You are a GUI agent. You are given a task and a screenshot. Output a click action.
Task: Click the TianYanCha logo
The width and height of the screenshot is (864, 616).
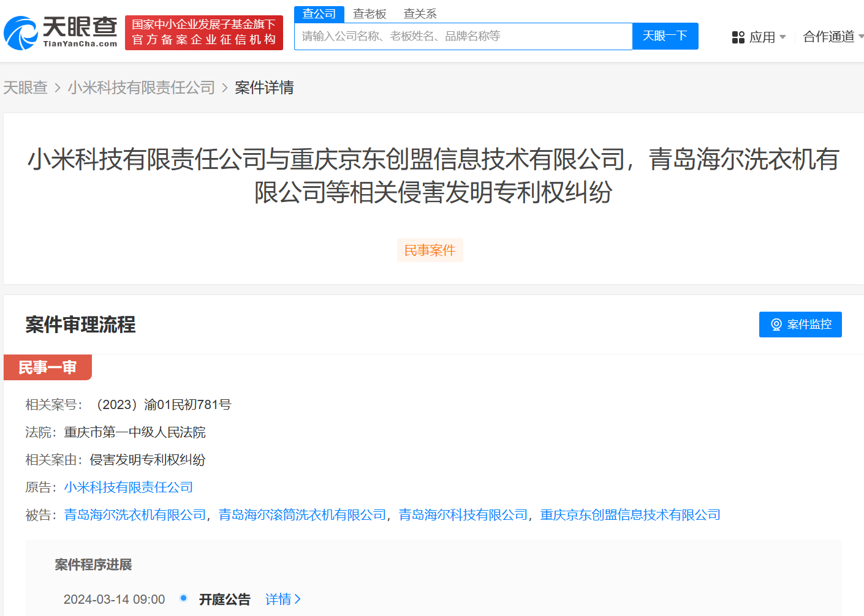coord(61,32)
